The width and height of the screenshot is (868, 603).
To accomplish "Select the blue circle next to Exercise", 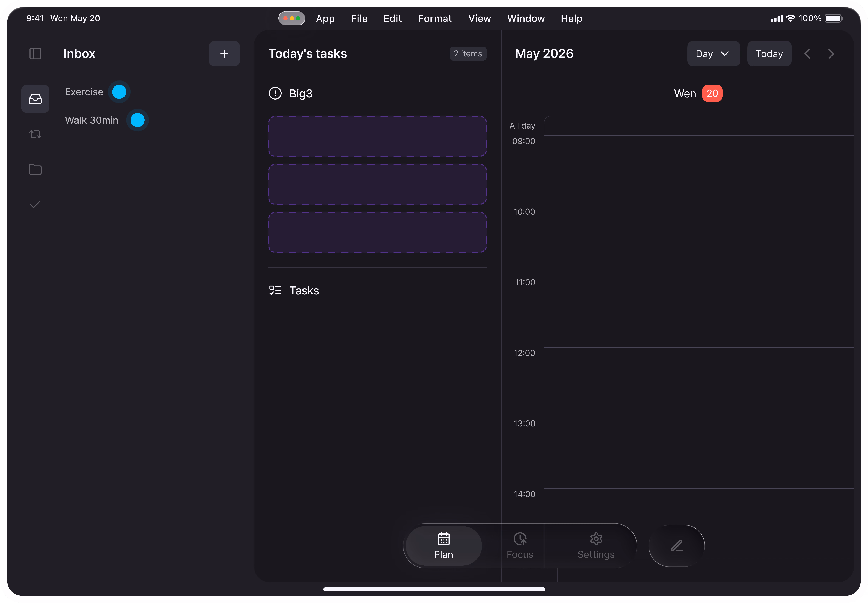I will click(119, 92).
